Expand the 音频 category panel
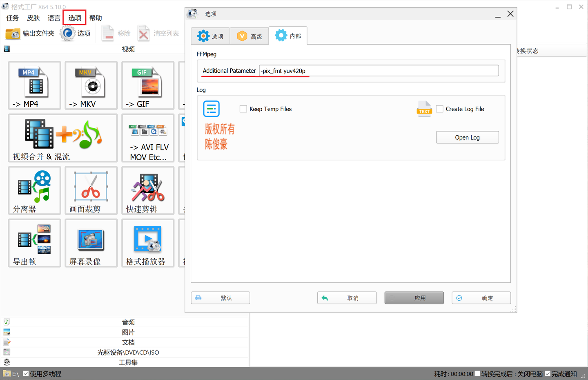 tap(128, 322)
